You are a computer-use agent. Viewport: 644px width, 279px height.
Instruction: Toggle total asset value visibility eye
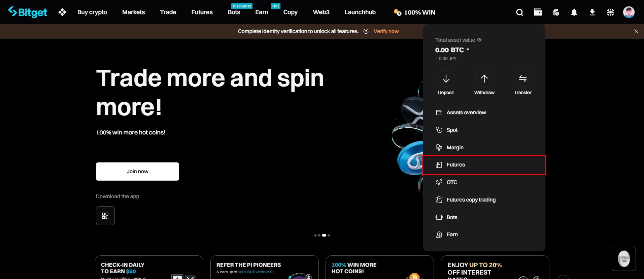pyautogui.click(x=479, y=40)
